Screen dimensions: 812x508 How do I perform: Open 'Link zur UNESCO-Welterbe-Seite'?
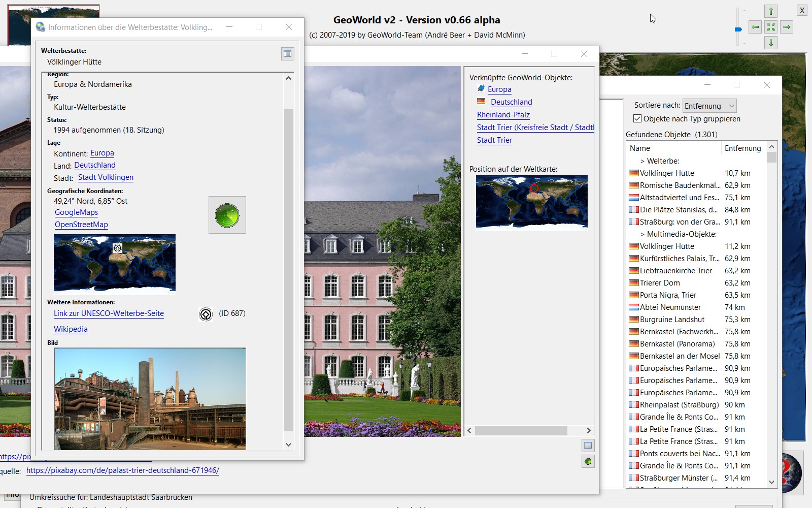click(x=109, y=313)
